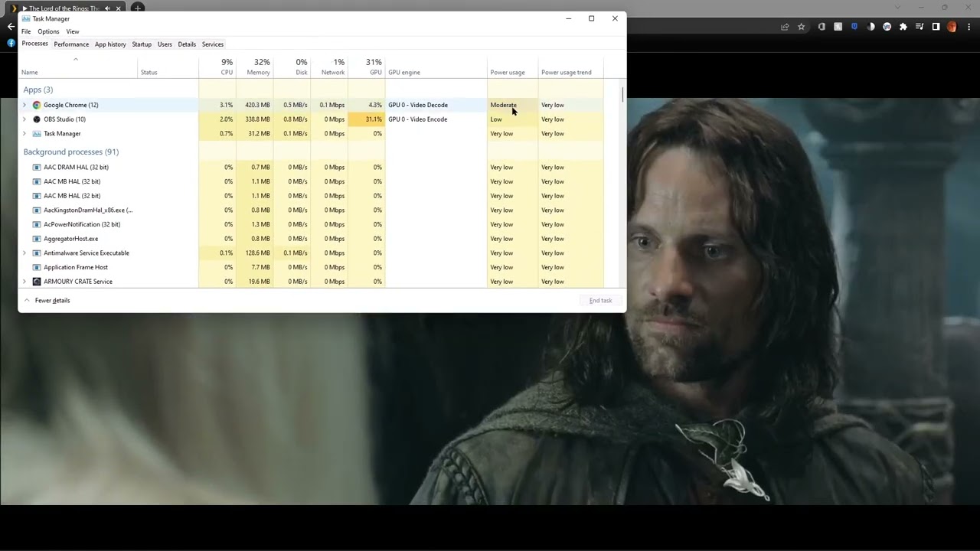Click the OBS Studio process icon
The height and width of the screenshot is (551, 980).
37,119
